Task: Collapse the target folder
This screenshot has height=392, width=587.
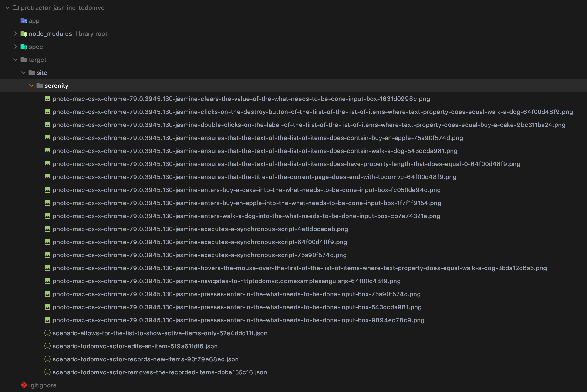Action: tap(15, 59)
